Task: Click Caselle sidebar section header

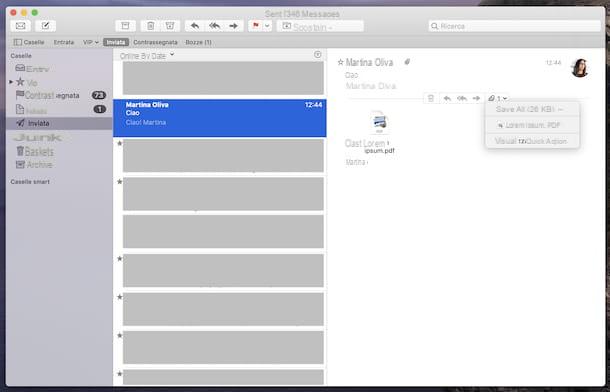Action: click(x=21, y=56)
